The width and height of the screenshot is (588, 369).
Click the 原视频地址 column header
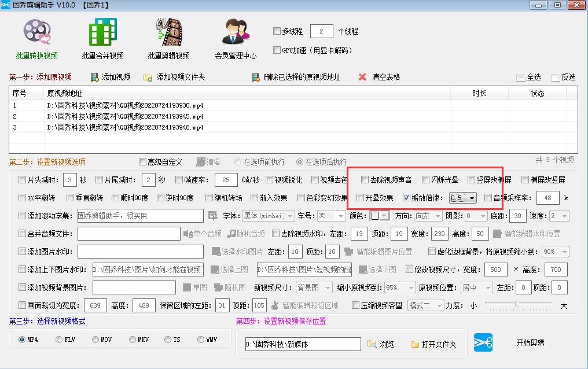point(248,93)
